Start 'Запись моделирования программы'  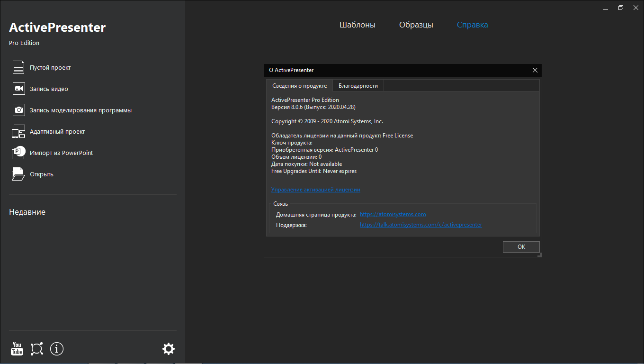click(80, 110)
